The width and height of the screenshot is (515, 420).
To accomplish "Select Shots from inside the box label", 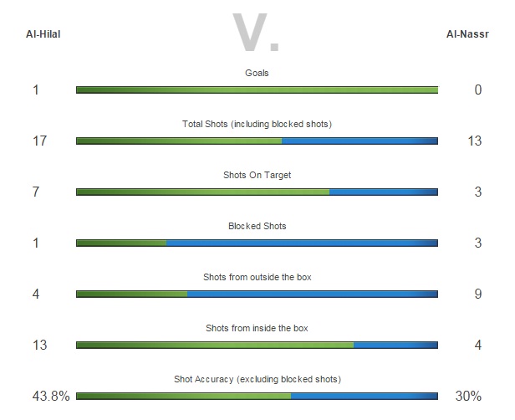I will (257, 328).
